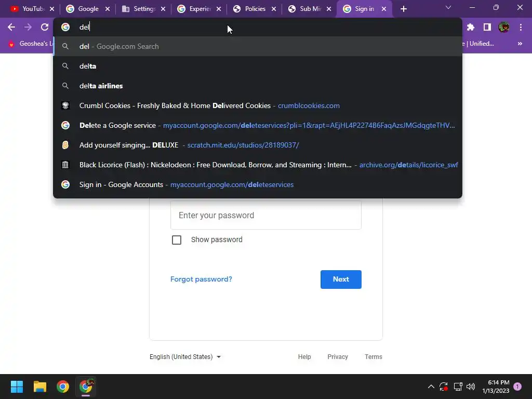Open the tab search chevron
This screenshot has height=399, width=532.
coord(448,7)
